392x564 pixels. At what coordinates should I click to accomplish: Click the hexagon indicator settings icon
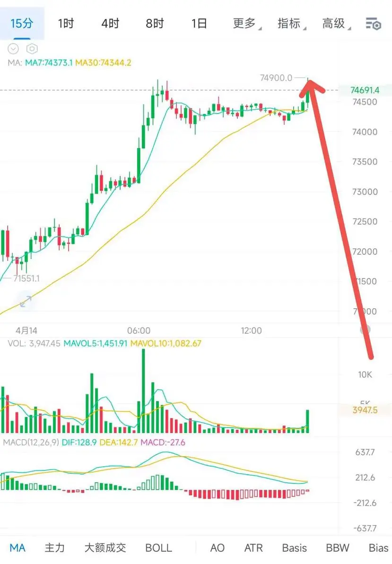pyautogui.click(x=32, y=49)
